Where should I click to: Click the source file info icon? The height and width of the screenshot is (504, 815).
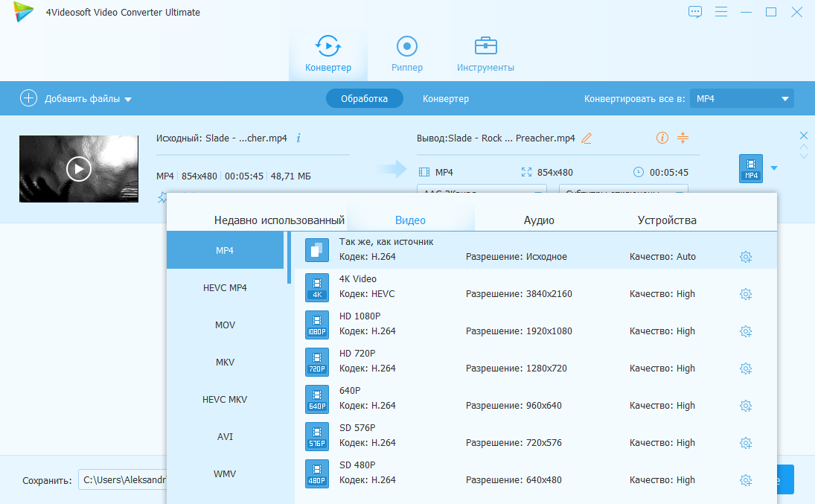[x=298, y=138]
